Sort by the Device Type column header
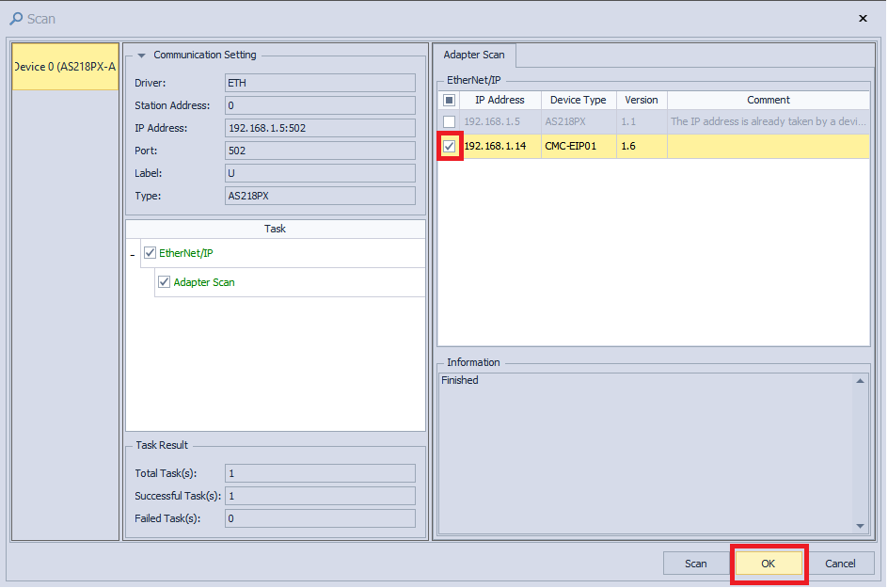This screenshot has height=588, width=888. pos(579,100)
